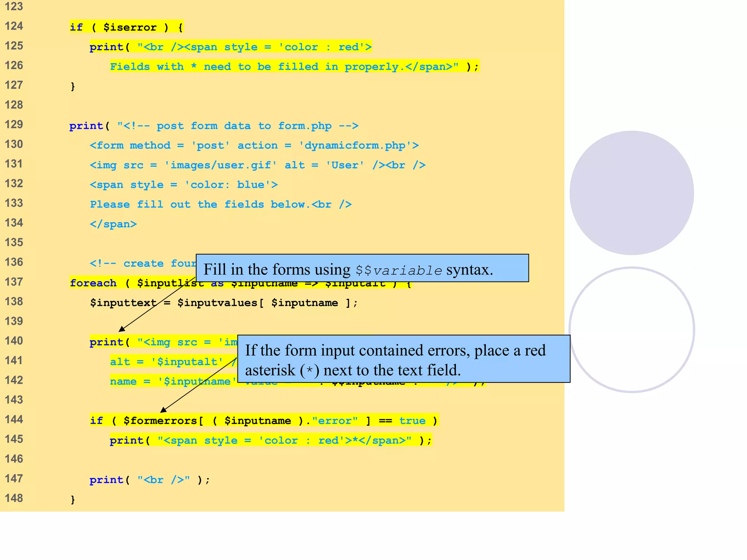Select the name = '$inputname' code on line 142

pyautogui.click(x=174, y=381)
